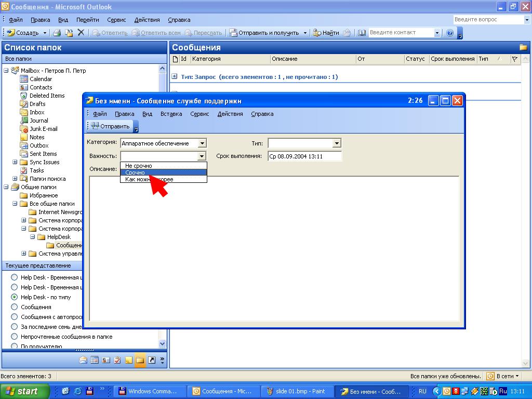The width and height of the screenshot is (532, 399).
Task: Click Calendar folder in mailbox tree
Action: [41, 79]
